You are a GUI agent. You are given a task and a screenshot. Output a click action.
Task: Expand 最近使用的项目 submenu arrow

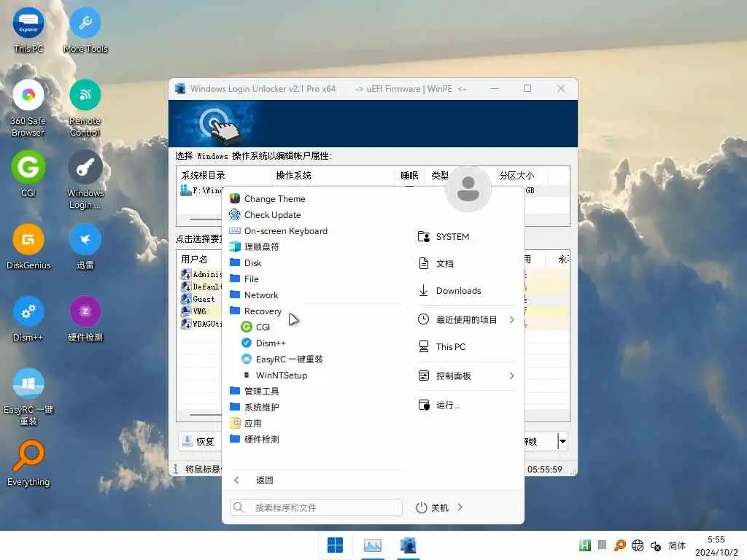[511, 319]
